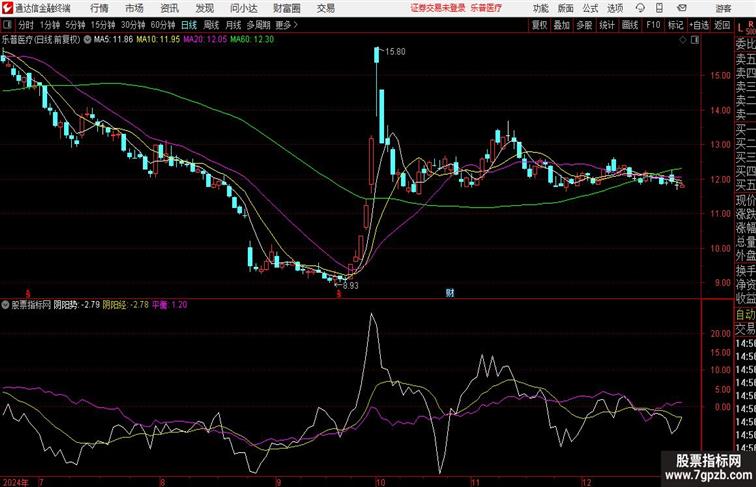Viewport: 756px width, 487px height.
Task: Open the 发现 menu
Action: point(204,8)
